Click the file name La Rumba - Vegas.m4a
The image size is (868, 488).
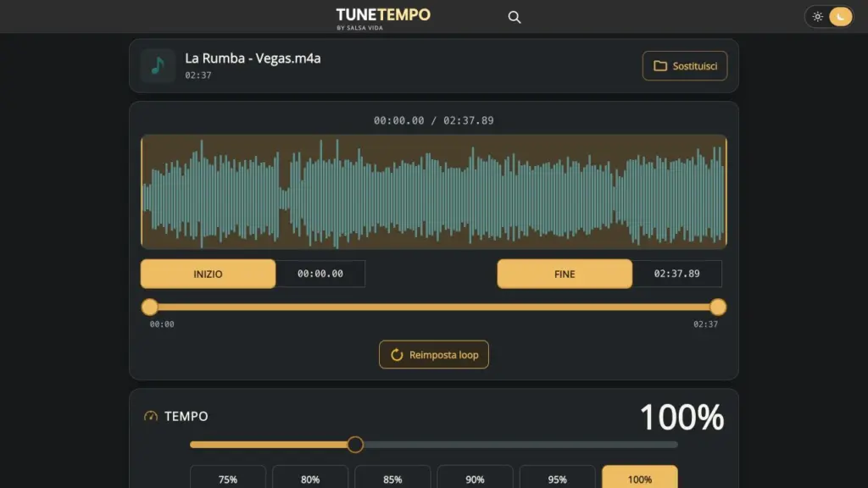[x=253, y=58]
